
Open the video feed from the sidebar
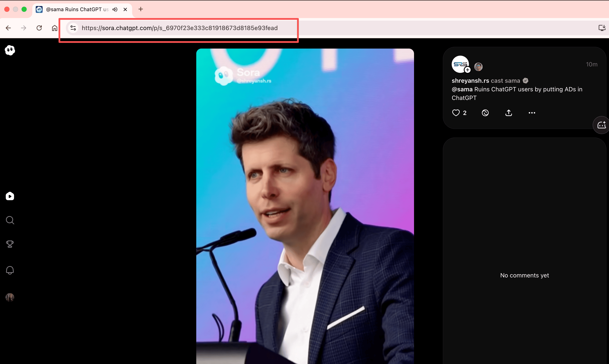pos(10,196)
